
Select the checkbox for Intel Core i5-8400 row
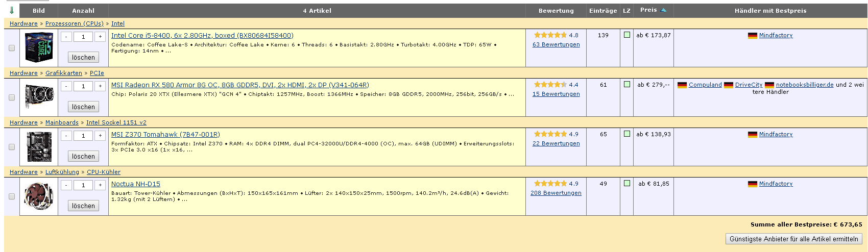point(12,48)
